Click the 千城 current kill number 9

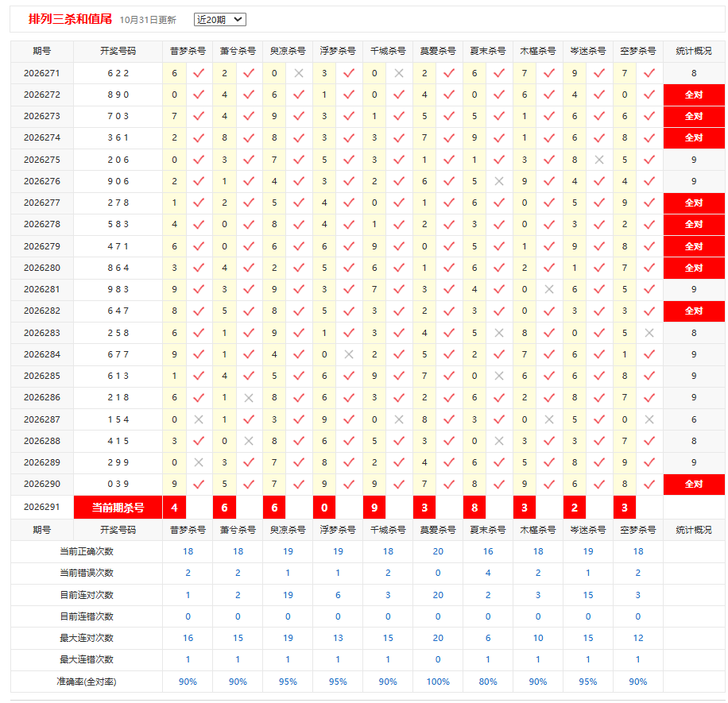click(x=374, y=508)
